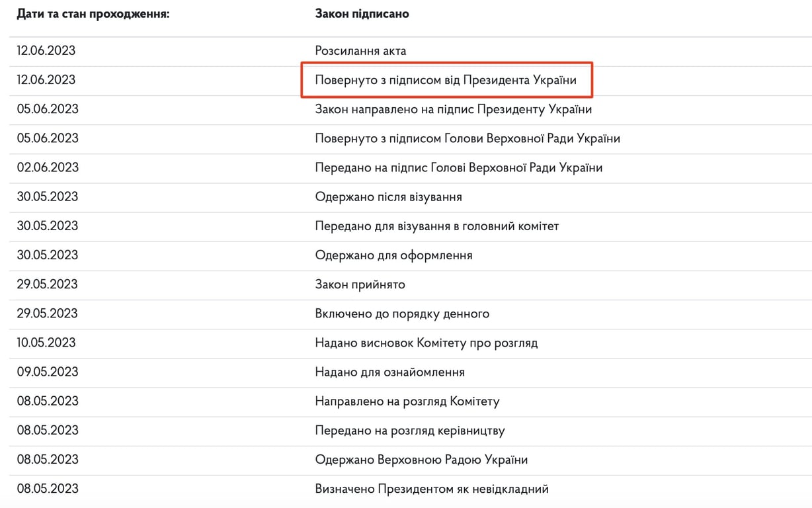Click 'Направлено на розгляд Комітету' status
812x508 pixels.
pyautogui.click(x=407, y=401)
